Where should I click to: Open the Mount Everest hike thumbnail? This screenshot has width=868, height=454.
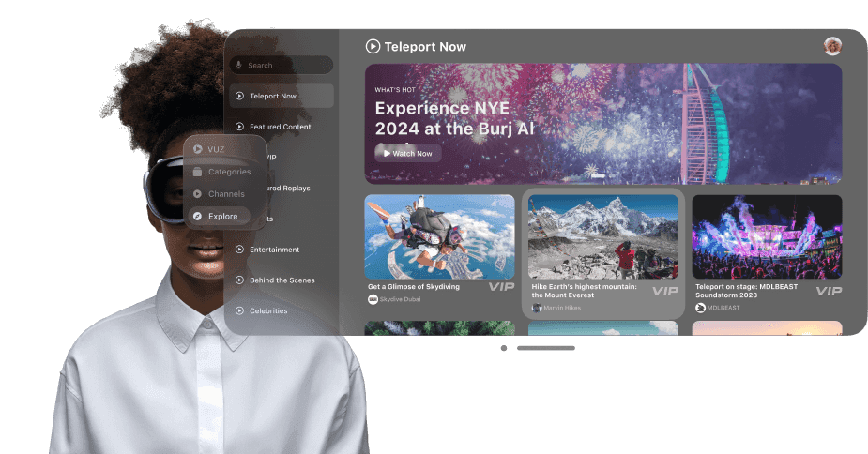pyautogui.click(x=602, y=236)
